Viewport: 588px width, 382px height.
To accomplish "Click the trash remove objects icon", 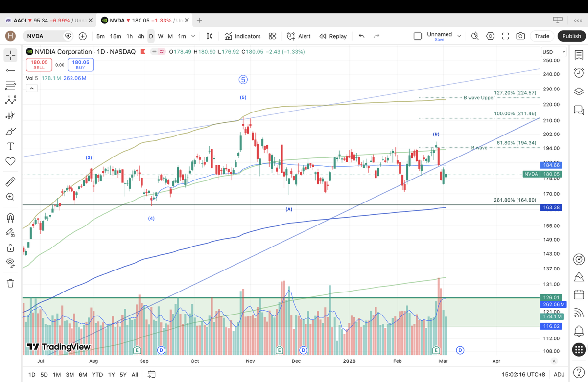I will pyautogui.click(x=10, y=283).
